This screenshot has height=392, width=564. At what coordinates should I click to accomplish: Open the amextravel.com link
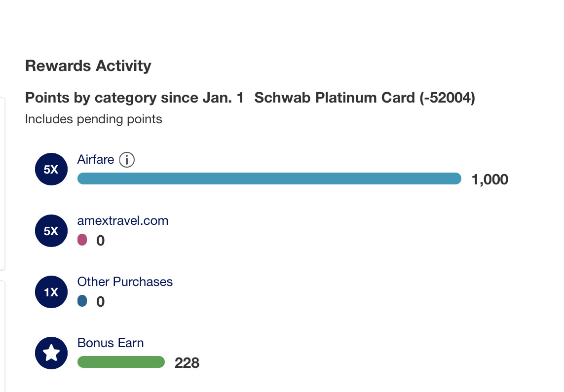123,220
